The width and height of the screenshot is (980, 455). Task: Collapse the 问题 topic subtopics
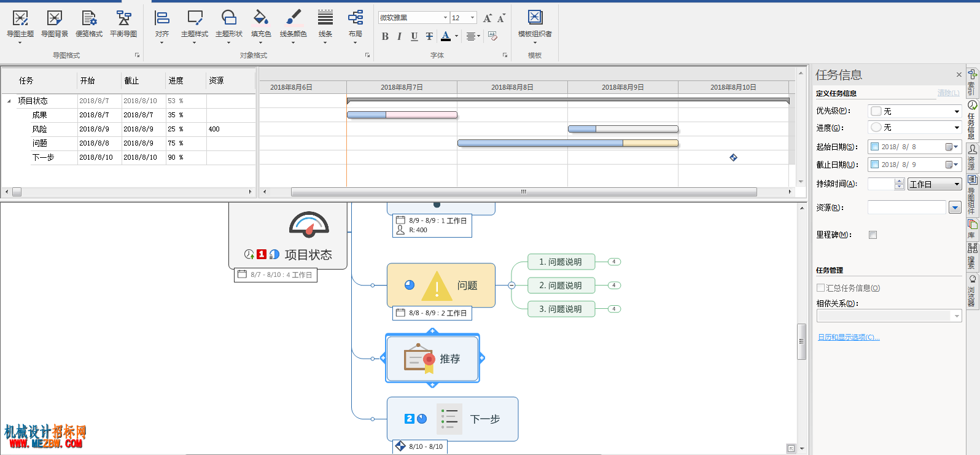coord(511,286)
